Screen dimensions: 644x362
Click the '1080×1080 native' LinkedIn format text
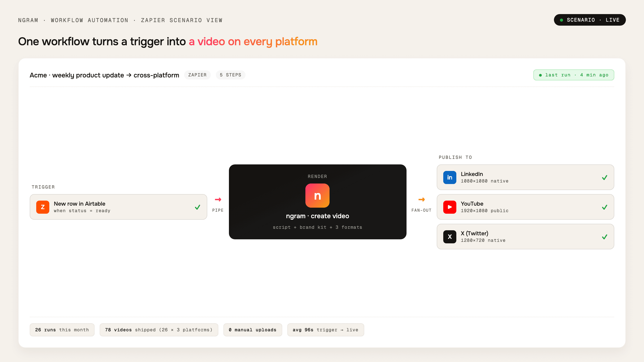click(x=485, y=181)
